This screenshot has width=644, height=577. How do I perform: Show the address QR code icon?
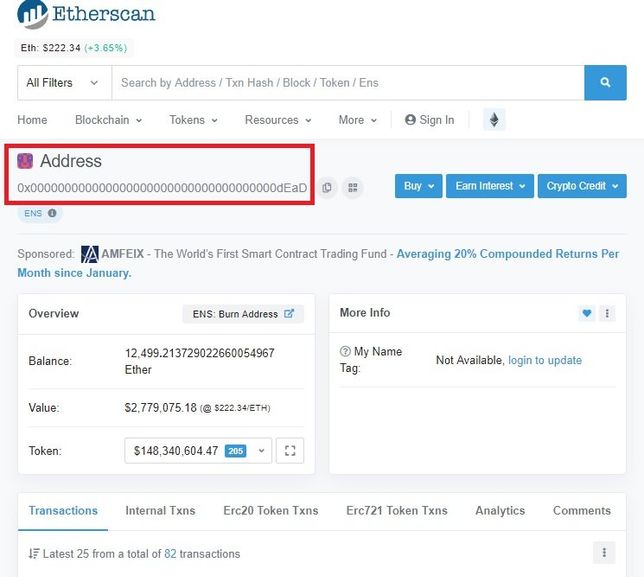[x=352, y=187]
